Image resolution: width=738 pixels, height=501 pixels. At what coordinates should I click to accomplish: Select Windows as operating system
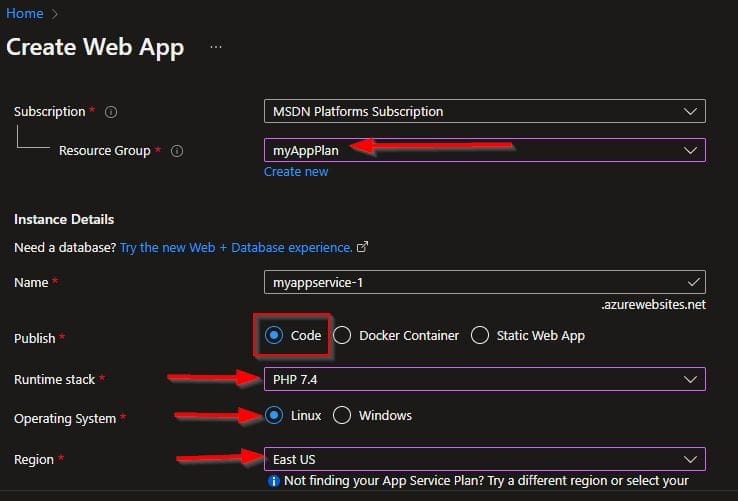342,415
